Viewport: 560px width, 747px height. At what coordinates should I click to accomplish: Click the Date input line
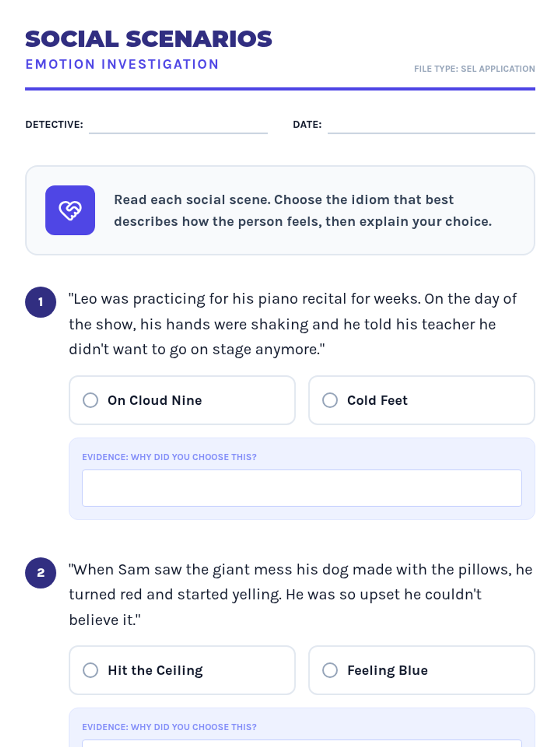coord(431,126)
